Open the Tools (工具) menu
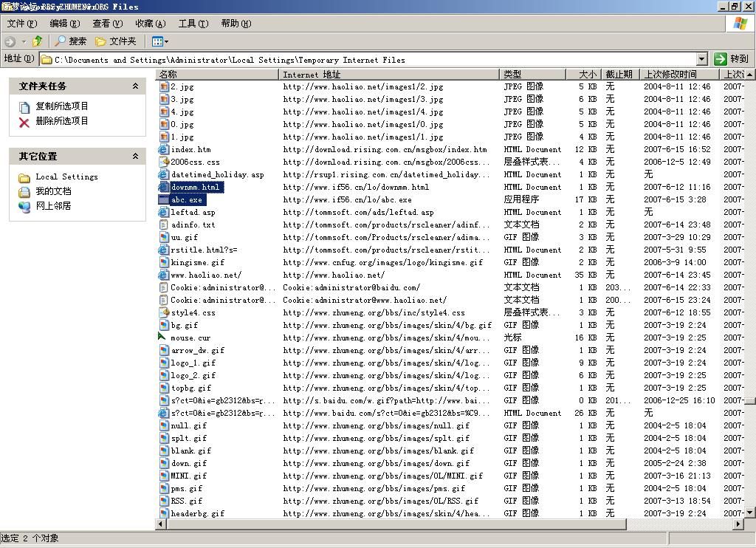This screenshot has width=756, height=548. click(193, 24)
